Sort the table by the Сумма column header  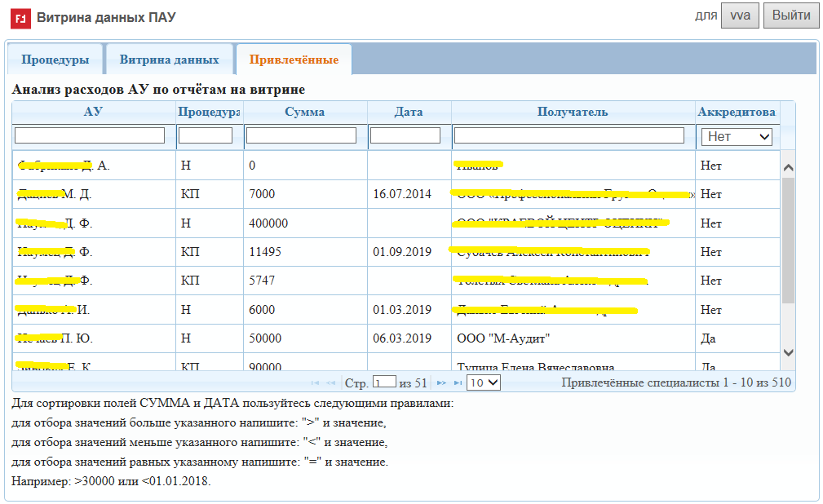click(305, 112)
